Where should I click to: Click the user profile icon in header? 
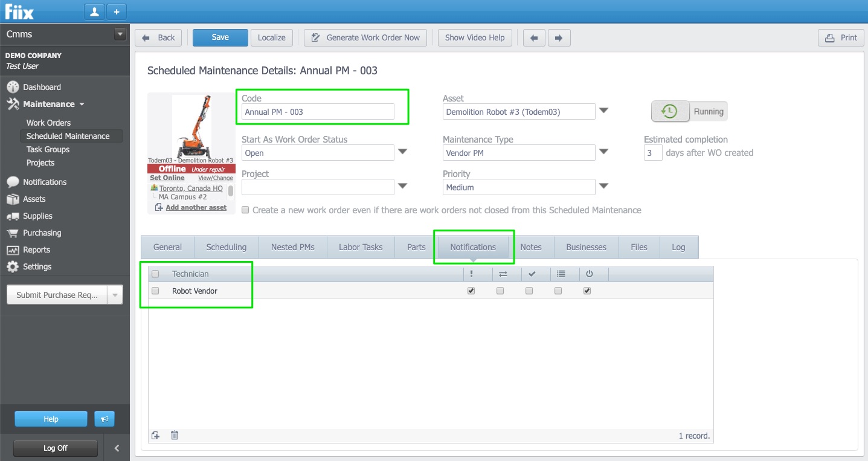(94, 11)
